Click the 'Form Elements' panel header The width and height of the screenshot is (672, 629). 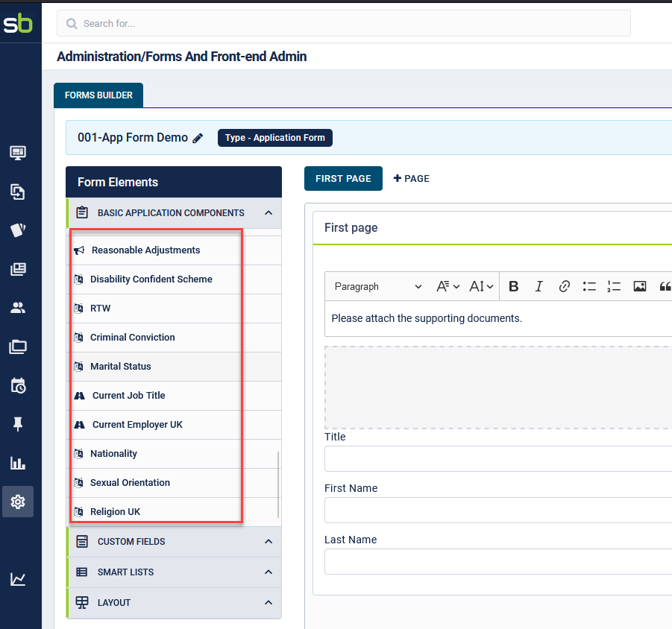[x=174, y=182]
